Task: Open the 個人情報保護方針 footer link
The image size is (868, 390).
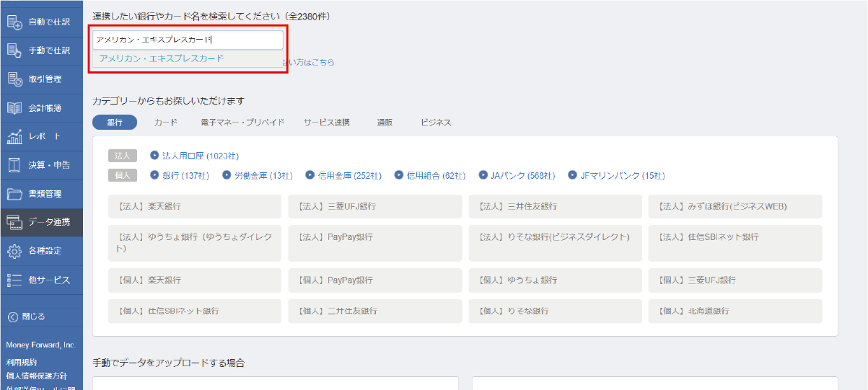Action: click(x=37, y=376)
